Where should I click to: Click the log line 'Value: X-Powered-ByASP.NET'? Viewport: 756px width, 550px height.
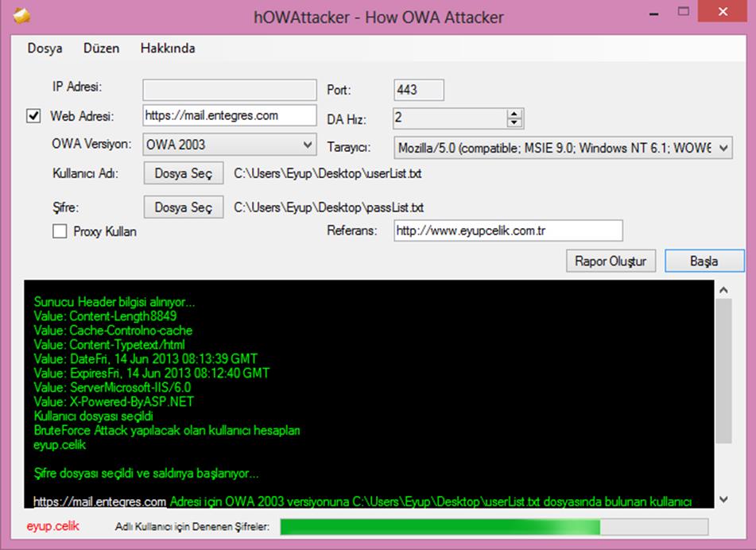click(x=114, y=401)
